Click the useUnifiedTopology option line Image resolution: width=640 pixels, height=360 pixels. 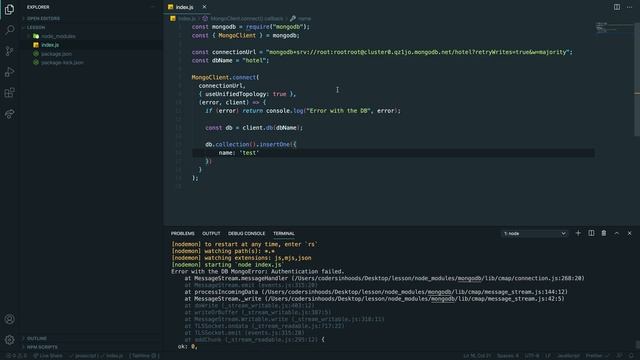click(247, 94)
